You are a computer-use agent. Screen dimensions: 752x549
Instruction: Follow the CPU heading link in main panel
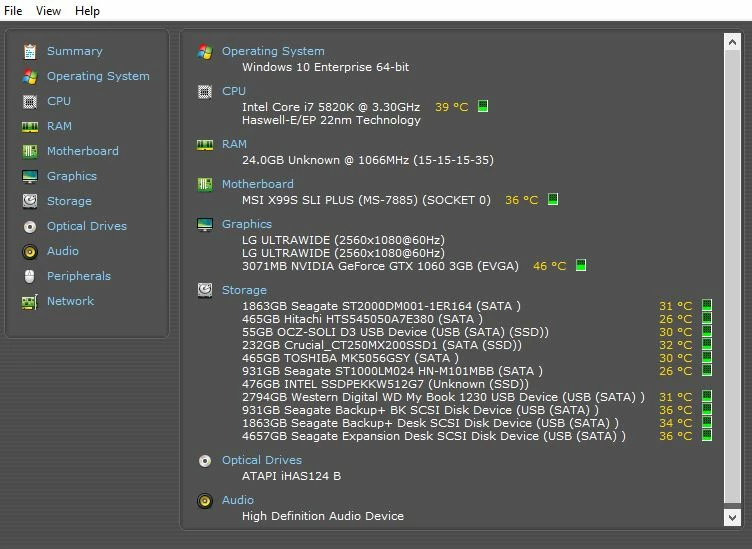(x=234, y=91)
